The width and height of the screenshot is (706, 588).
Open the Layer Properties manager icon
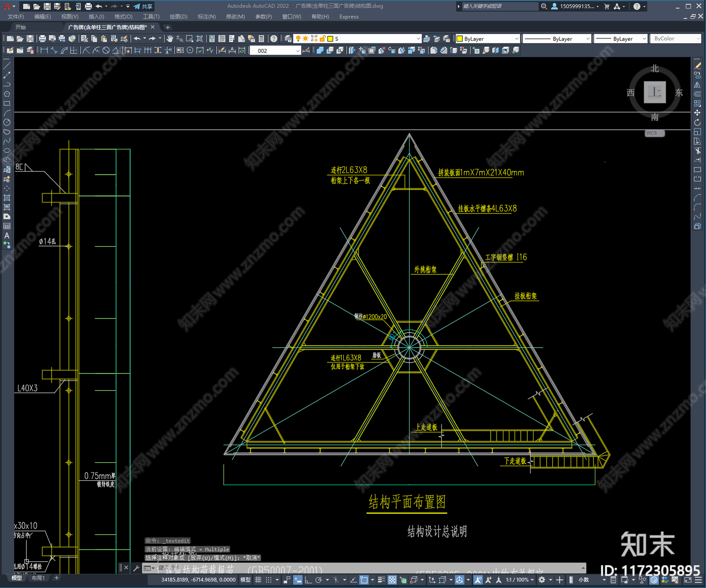(288, 39)
